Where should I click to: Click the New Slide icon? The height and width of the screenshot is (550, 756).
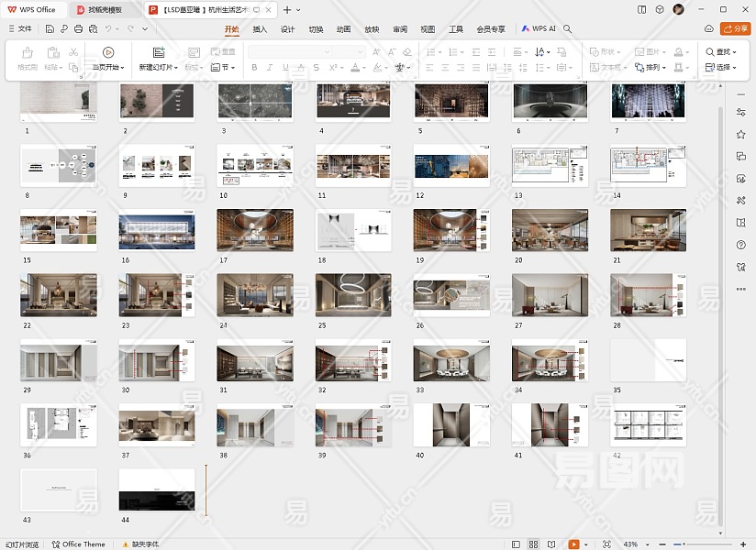pos(158,53)
